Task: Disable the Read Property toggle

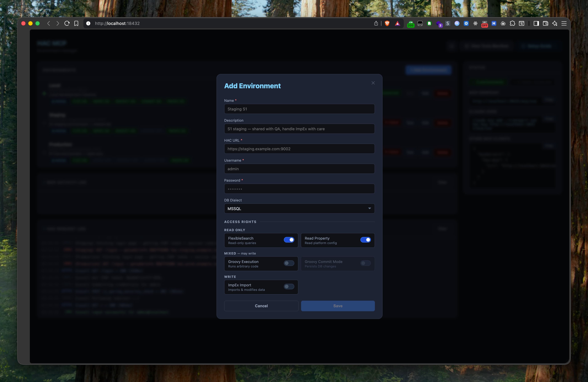Action: 365,240
